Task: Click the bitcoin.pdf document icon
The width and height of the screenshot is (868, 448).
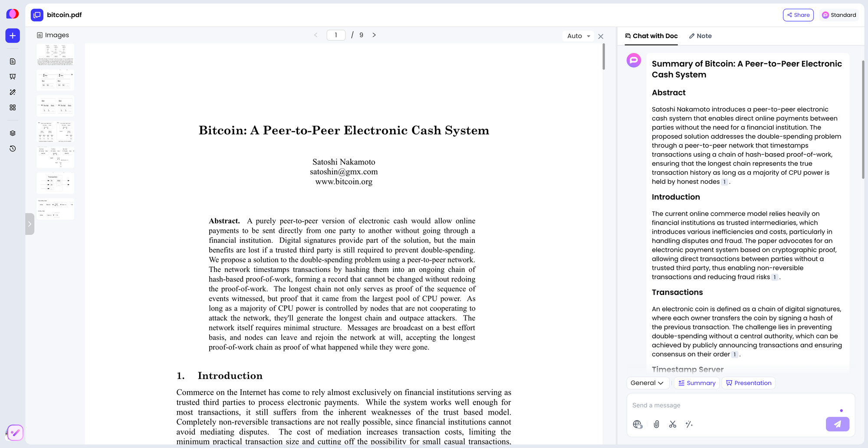Action: (37, 15)
